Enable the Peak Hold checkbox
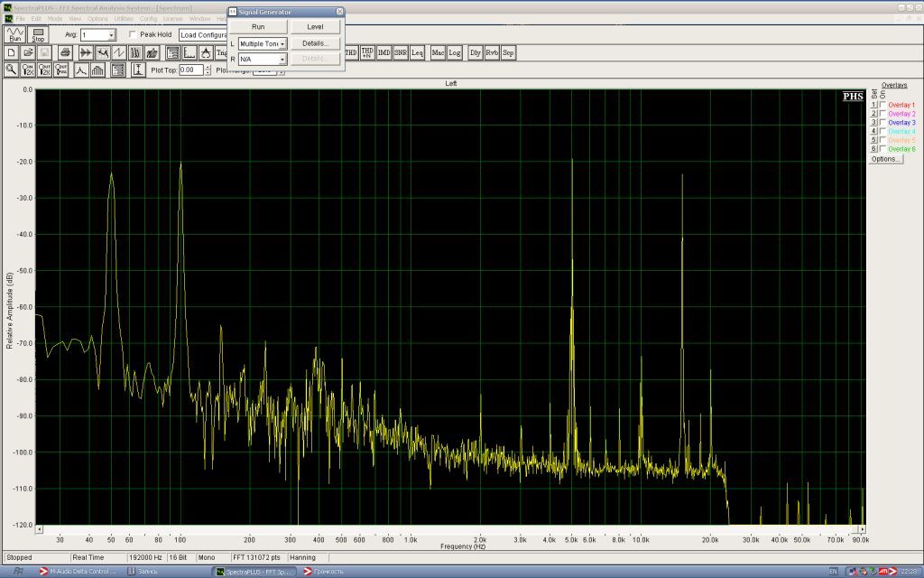Image resolution: width=924 pixels, height=578 pixels. 133,35
